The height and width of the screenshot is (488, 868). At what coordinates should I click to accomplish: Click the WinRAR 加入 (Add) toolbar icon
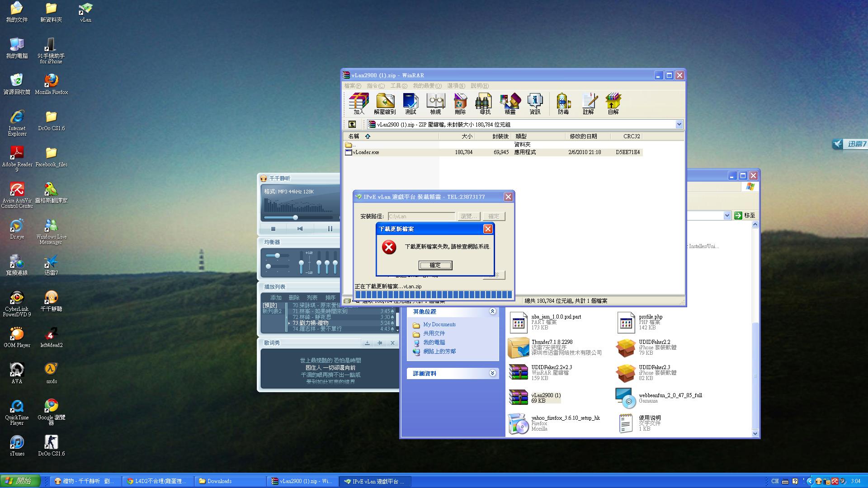pos(359,103)
